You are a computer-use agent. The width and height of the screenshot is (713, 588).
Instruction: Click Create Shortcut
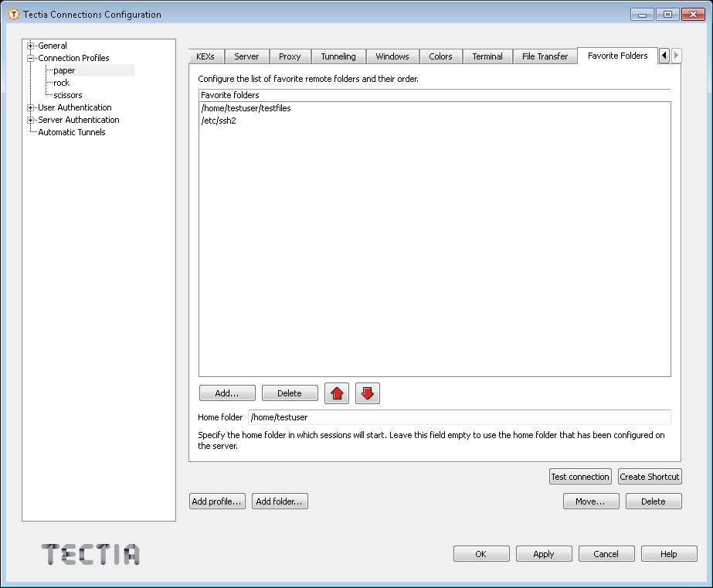(x=650, y=476)
